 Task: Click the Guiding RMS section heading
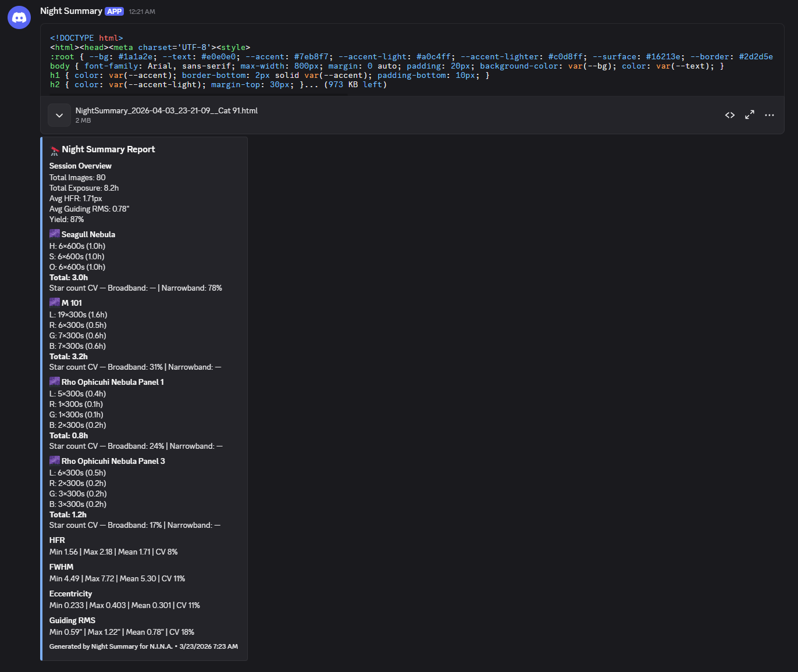point(72,620)
